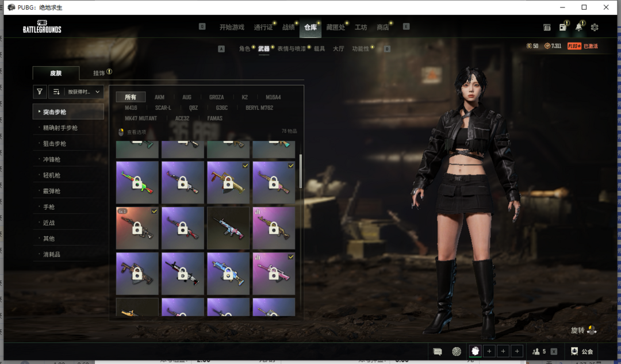This screenshot has height=364, width=621.
Task: Click the A key hint left of 角色
Action: point(221,49)
